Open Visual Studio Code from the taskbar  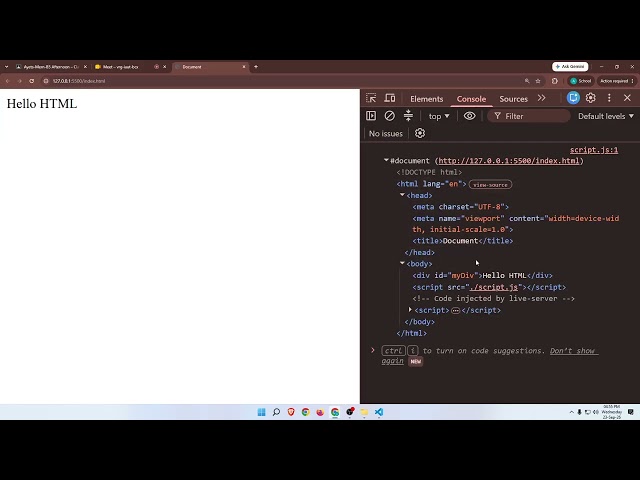point(379,412)
